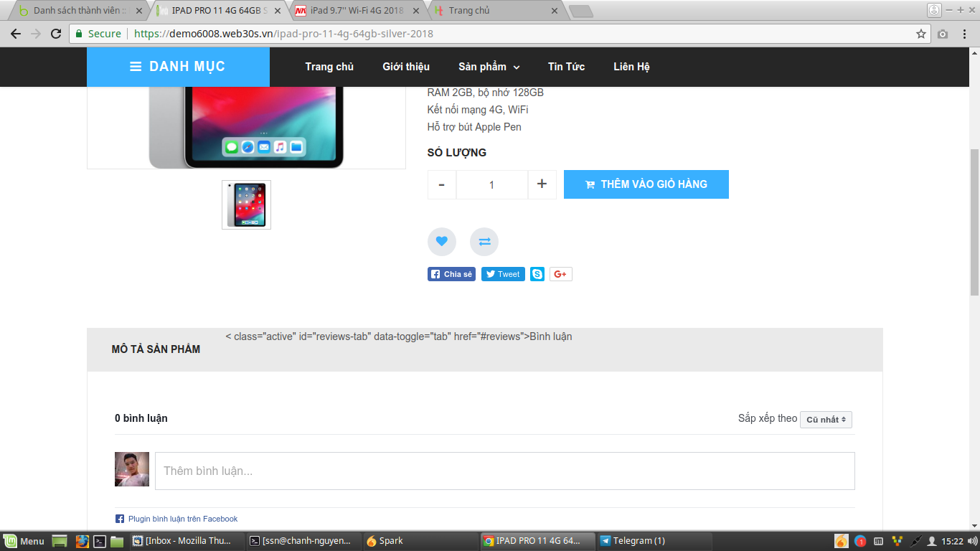Click the network connection tray icon

pos(916,541)
